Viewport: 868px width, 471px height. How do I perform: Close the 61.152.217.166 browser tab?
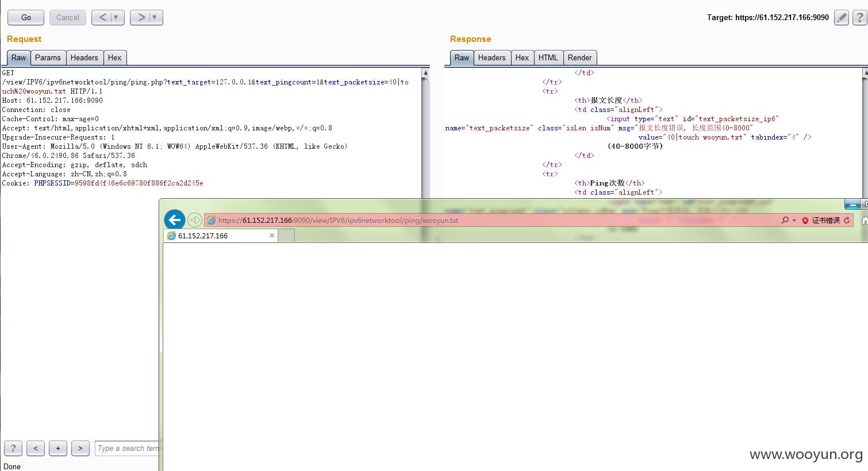coord(272,235)
